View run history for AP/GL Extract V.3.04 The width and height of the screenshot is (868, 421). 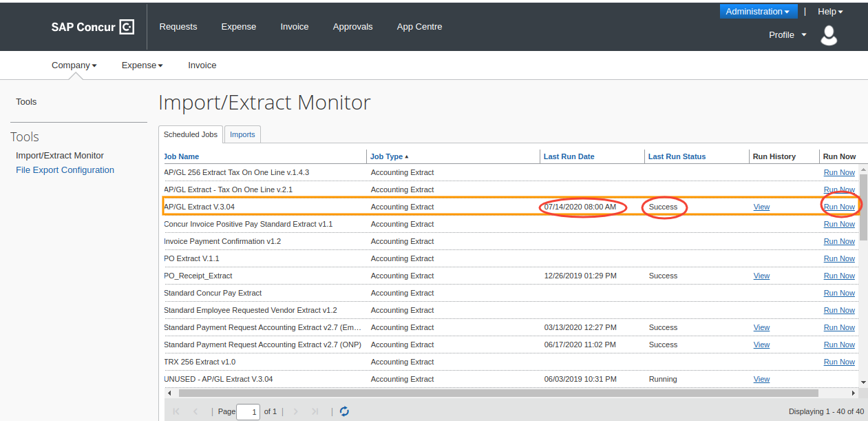click(761, 207)
